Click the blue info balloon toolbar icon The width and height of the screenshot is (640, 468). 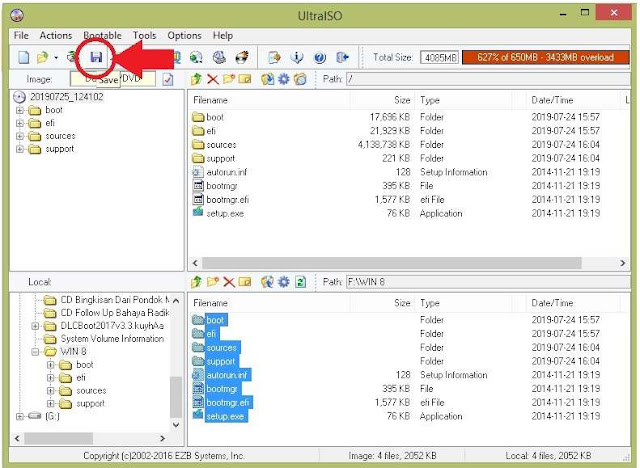297,58
